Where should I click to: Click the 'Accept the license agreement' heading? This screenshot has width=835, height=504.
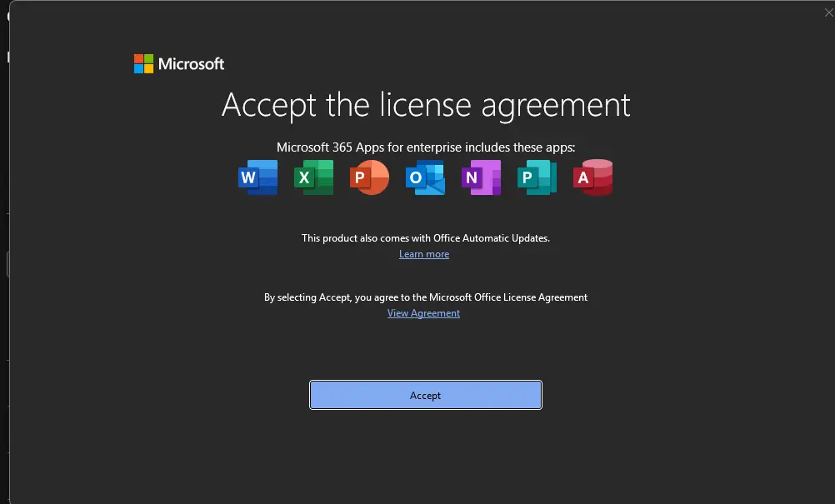pyautogui.click(x=426, y=105)
